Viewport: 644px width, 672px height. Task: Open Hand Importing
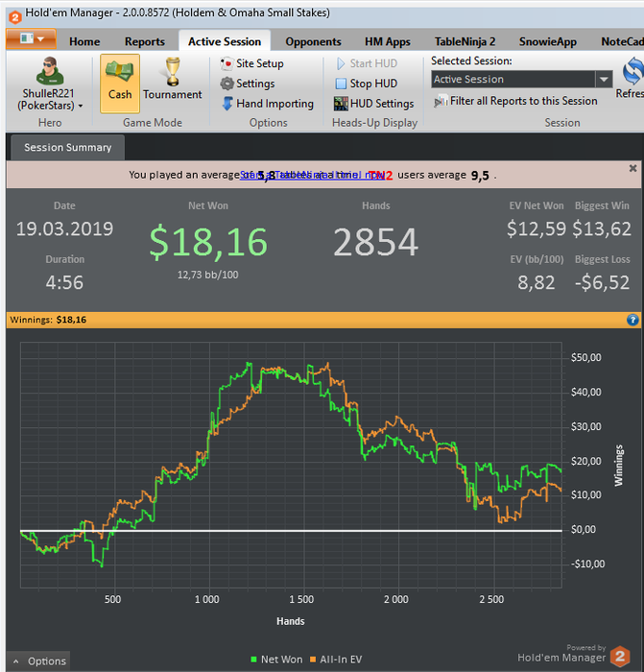tap(268, 104)
